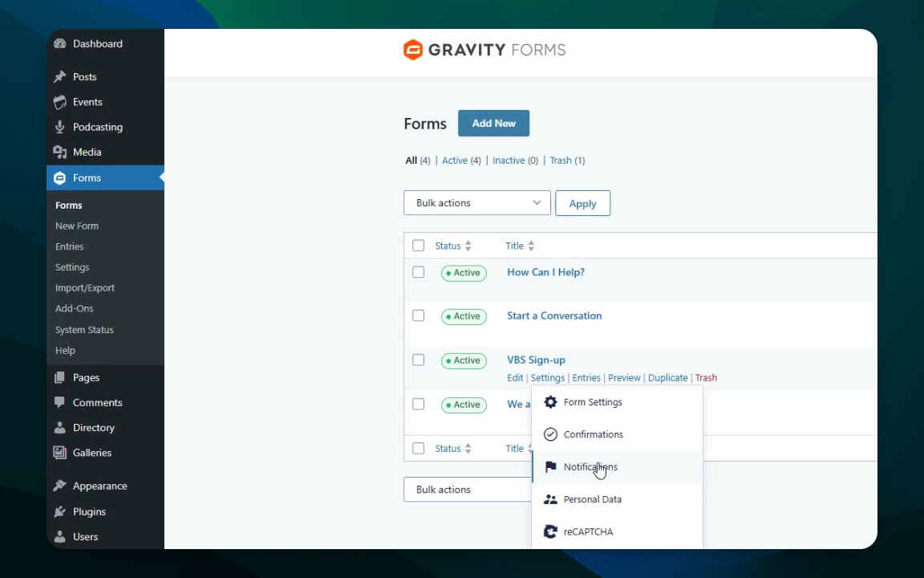Click the Form Settings gear icon
The image size is (924, 578).
550,402
